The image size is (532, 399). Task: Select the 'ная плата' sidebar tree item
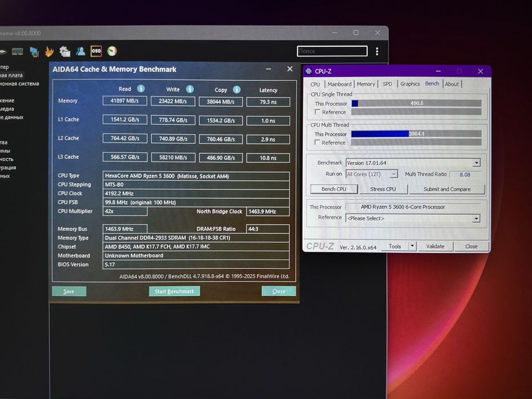point(11,75)
